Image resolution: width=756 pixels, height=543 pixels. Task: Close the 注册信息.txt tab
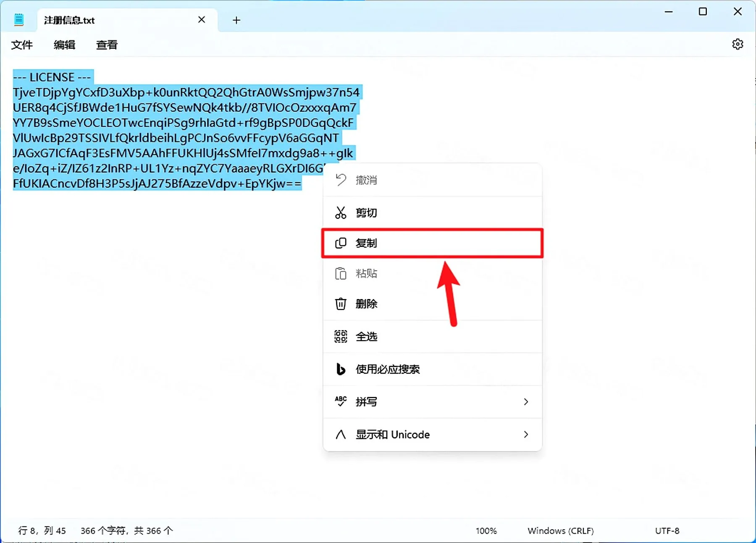[x=202, y=20]
